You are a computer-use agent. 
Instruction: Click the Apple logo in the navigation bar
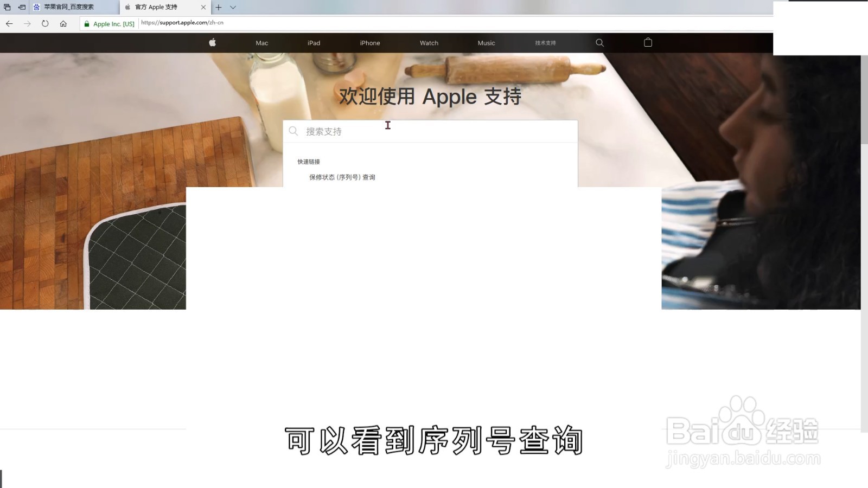(212, 43)
